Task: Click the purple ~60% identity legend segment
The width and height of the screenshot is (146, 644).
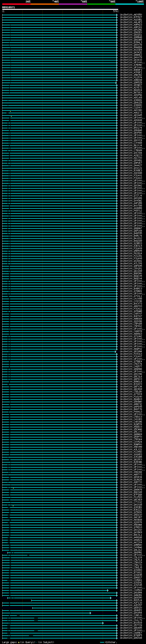Action: click(73, 4)
